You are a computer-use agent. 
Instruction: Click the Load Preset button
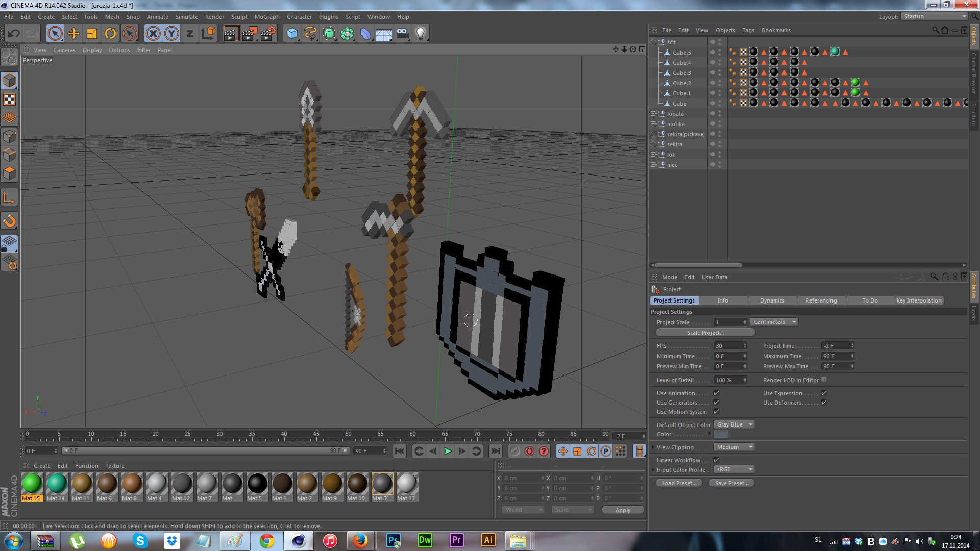[679, 483]
